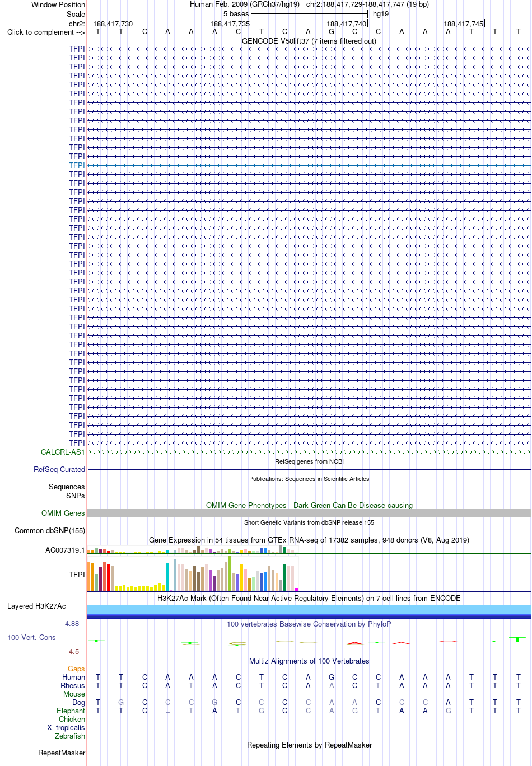Screen dimensions: 532x766
Task: Click the TFPI label in GTEx expression track
Action: 77,574
